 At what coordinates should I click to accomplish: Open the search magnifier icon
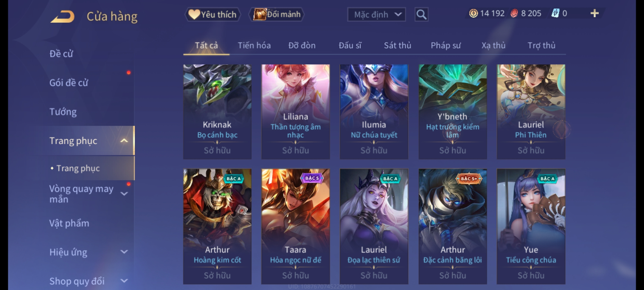coord(421,15)
